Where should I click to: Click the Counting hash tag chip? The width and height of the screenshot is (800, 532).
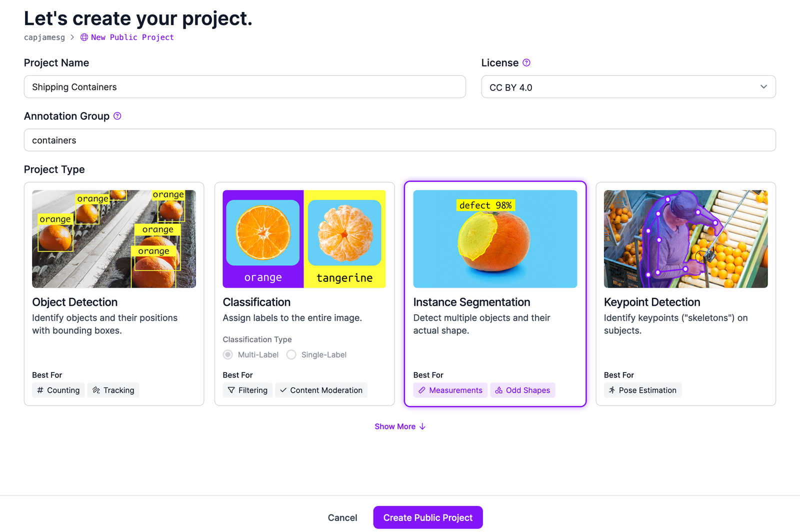pyautogui.click(x=58, y=390)
